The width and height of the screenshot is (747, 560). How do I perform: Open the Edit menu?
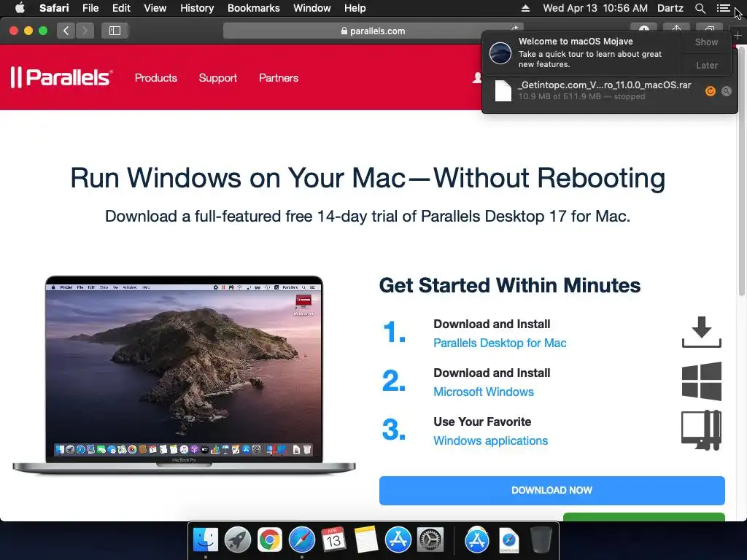[121, 8]
